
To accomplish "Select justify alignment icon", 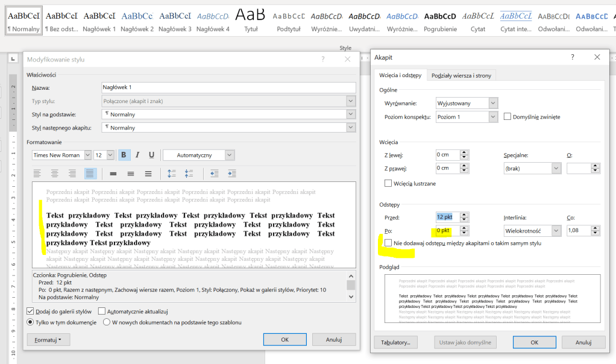I will pyautogui.click(x=90, y=174).
